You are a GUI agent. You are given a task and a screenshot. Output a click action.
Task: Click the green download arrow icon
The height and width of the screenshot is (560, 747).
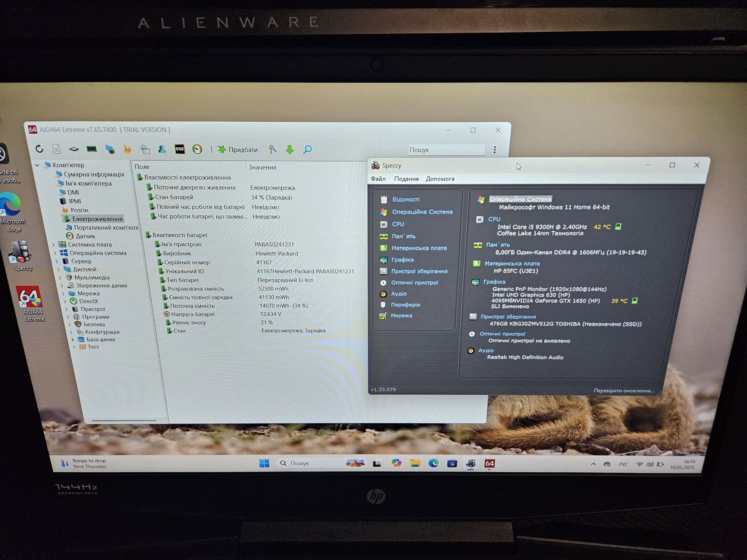tap(290, 150)
